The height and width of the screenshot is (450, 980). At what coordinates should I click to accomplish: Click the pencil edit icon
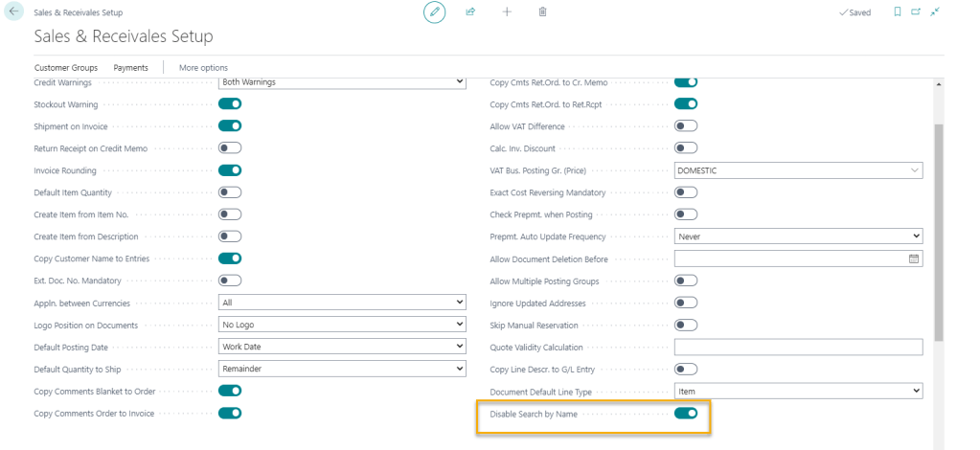[x=434, y=12]
